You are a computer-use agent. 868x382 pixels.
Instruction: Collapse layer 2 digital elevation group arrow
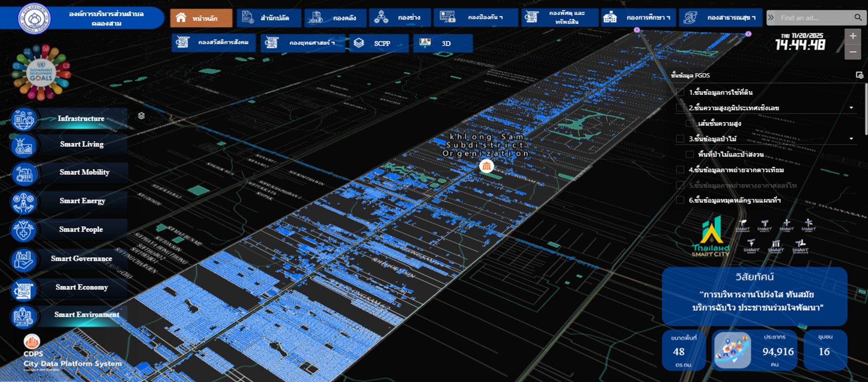pos(851,108)
